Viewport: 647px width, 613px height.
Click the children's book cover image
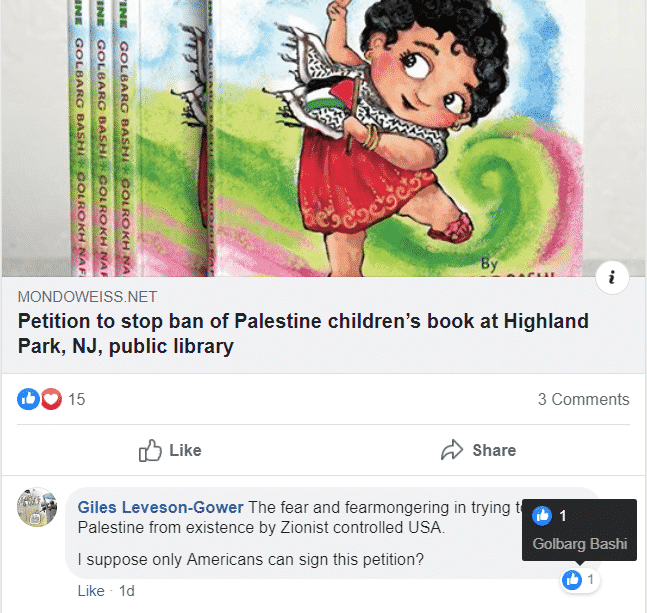point(324,138)
